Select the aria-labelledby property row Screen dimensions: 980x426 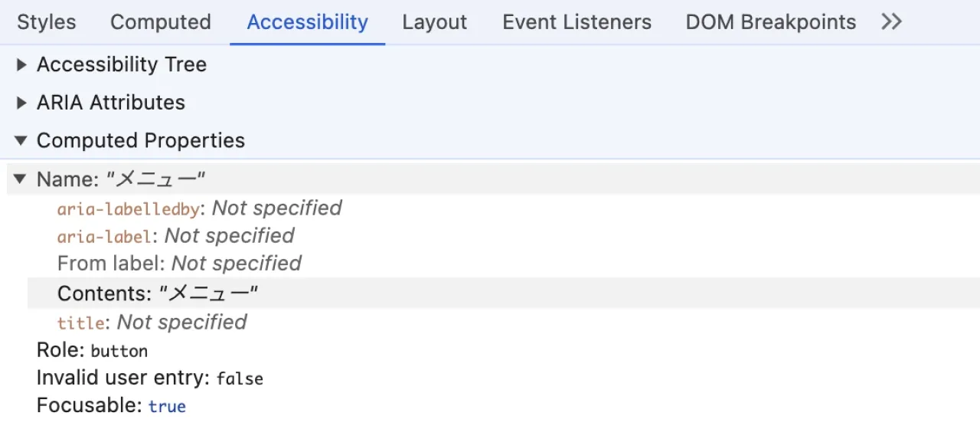pos(199,208)
